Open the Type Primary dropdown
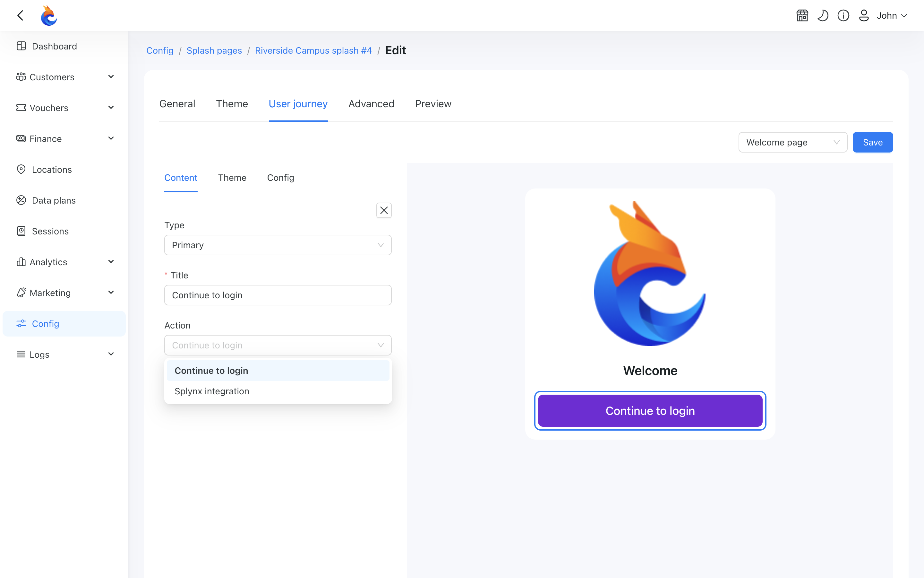 [x=278, y=245]
